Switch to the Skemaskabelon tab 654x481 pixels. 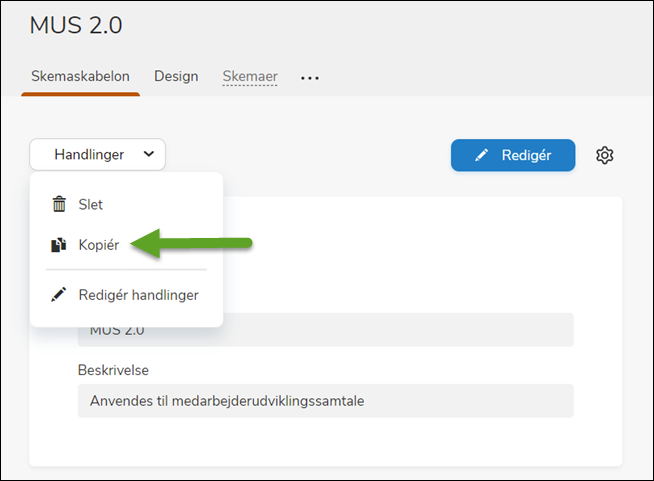(81, 77)
